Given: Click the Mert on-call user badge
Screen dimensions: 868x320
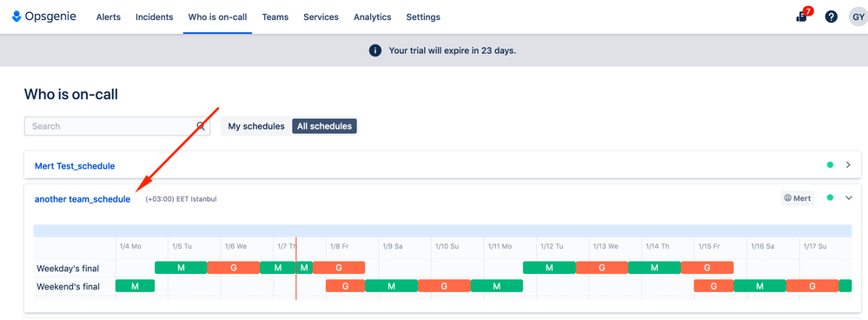Looking at the screenshot, I should 798,198.
